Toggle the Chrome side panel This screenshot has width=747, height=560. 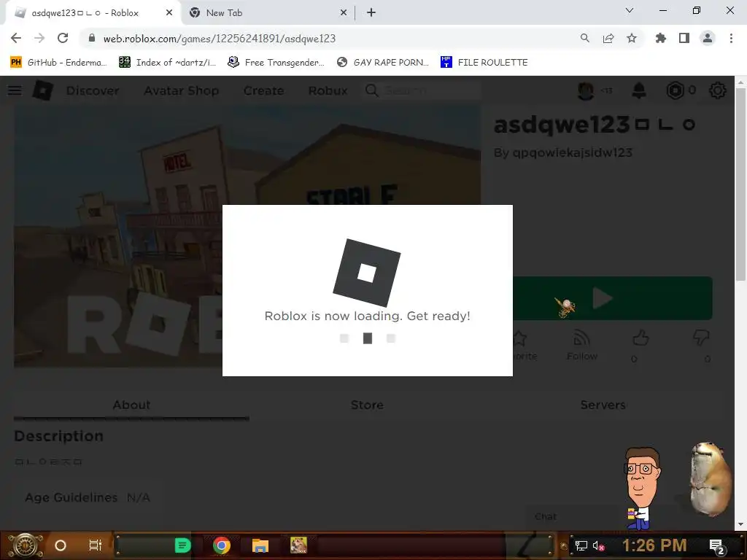pyautogui.click(x=684, y=38)
